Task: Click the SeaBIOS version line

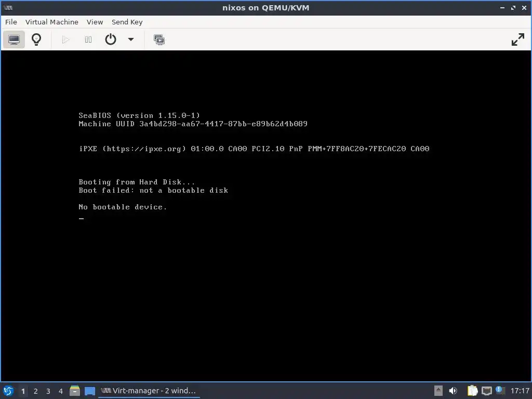Action: click(139, 115)
